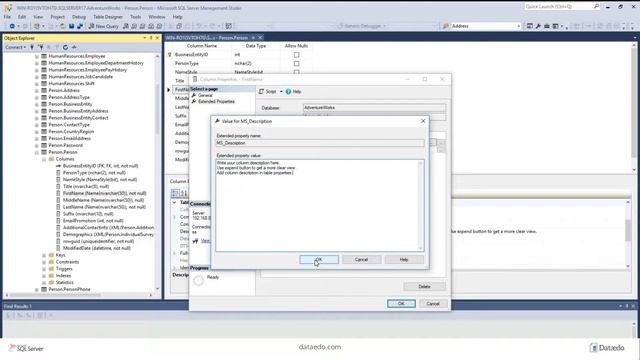Click in the Extended property value text area
The height and width of the screenshot is (360, 640).
(320, 205)
